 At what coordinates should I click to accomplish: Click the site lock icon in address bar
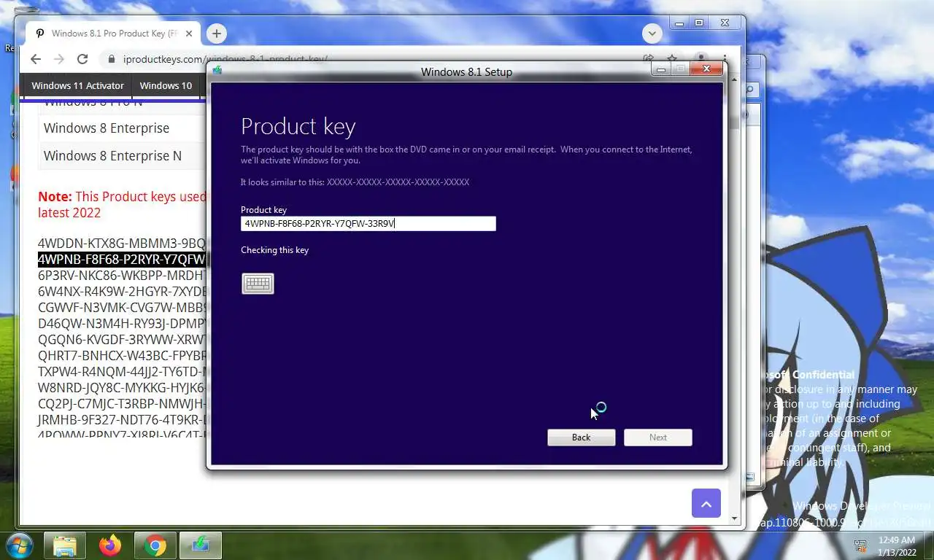[x=111, y=59]
